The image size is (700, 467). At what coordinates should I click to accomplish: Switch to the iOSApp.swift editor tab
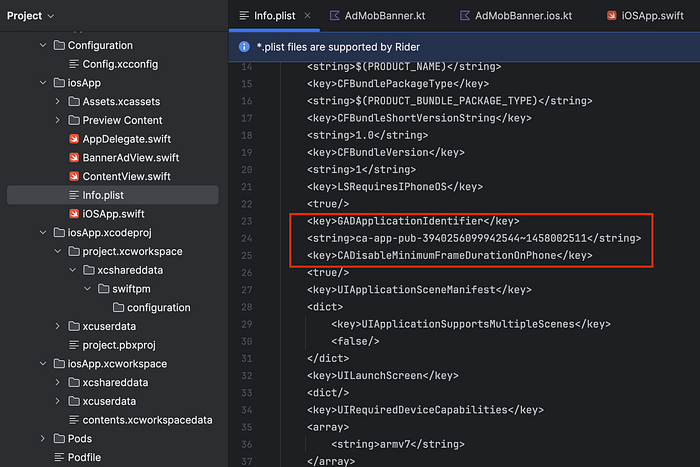click(646, 16)
